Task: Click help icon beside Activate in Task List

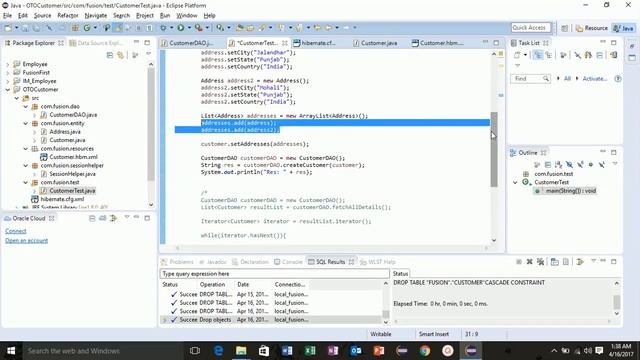Action: tap(618, 79)
